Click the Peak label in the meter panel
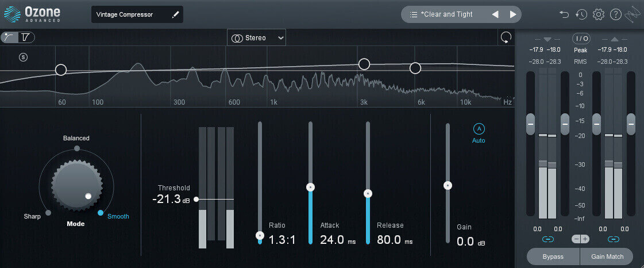The image size is (644, 268). pos(581,50)
